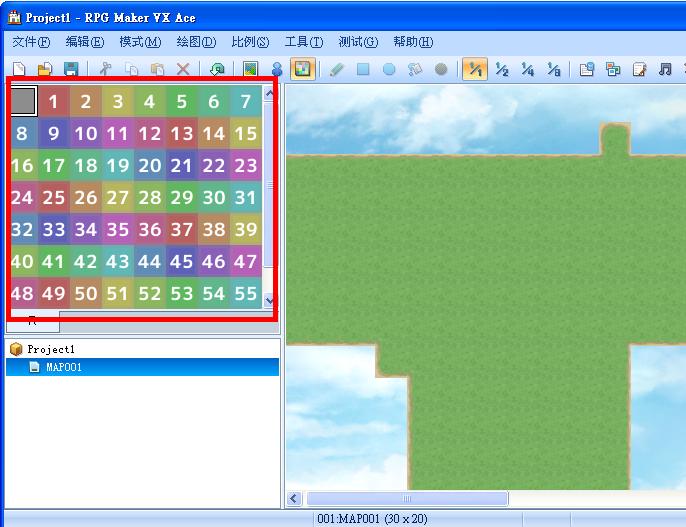This screenshot has height=527, width=686.
Task: Select region ID 21 tile
Action: (182, 165)
